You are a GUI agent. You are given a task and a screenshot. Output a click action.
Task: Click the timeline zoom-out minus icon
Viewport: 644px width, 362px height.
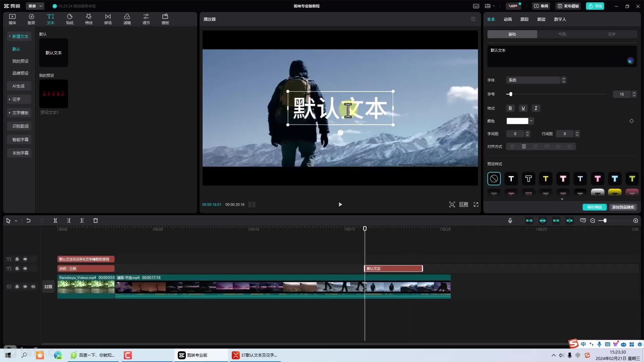point(593,221)
